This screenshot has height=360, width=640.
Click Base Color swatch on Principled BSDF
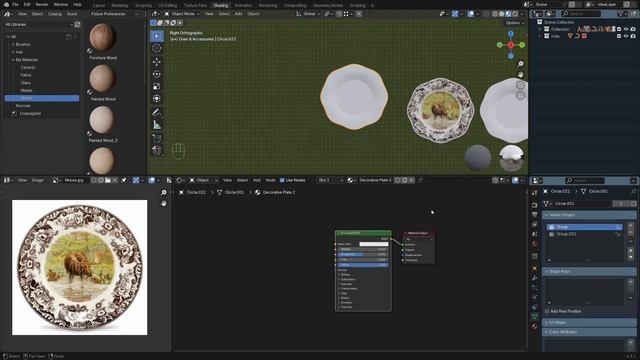pos(373,244)
